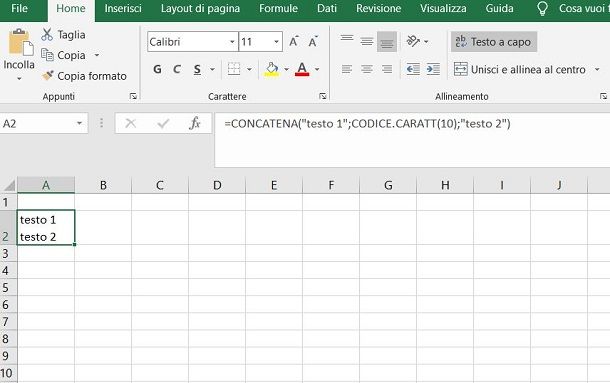
Task: Open font size 11 dropdown
Action: pos(276,42)
